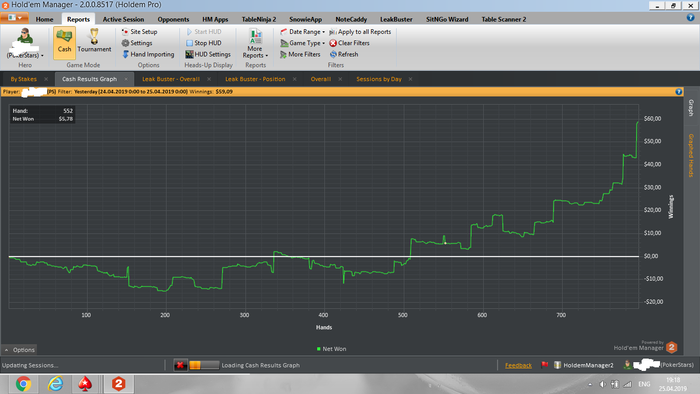Click the network signal tray icon
Viewport: 700px width, 394px height.
pyautogui.click(x=627, y=384)
